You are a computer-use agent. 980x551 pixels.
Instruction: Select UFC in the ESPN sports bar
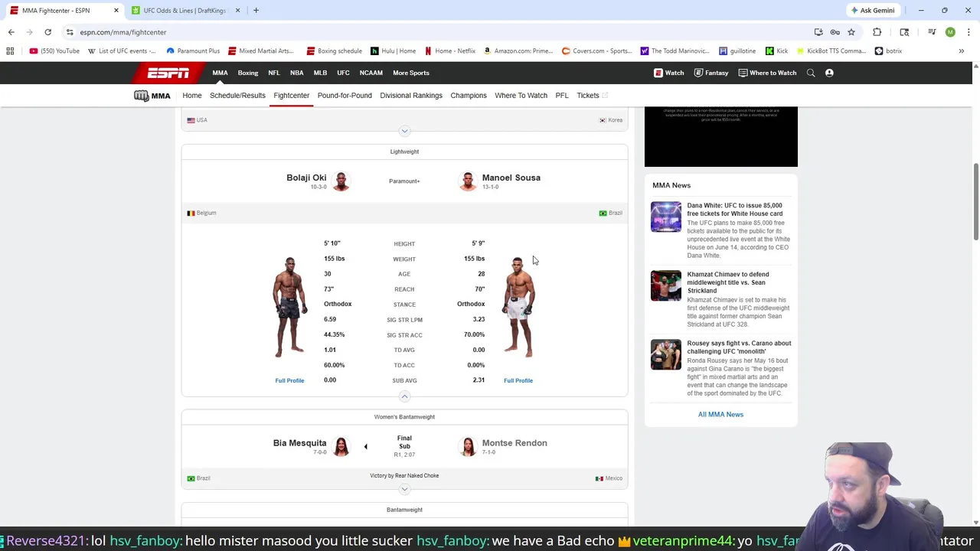(343, 73)
